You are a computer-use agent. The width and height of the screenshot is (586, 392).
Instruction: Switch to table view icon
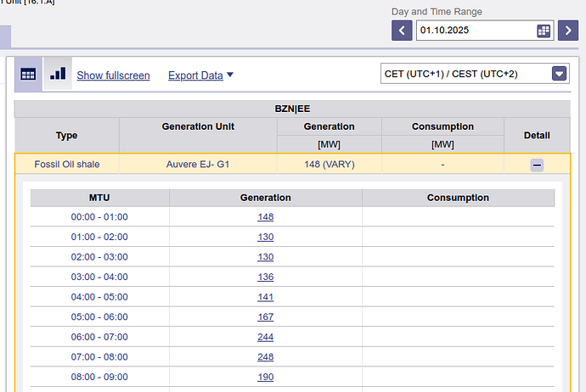[28, 75]
